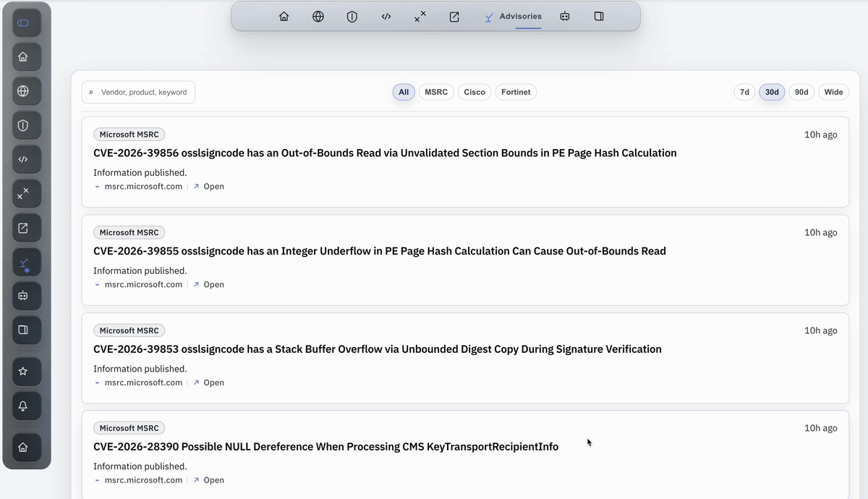Open the Home icon in the top toolbar
868x499 pixels.
click(x=284, y=16)
